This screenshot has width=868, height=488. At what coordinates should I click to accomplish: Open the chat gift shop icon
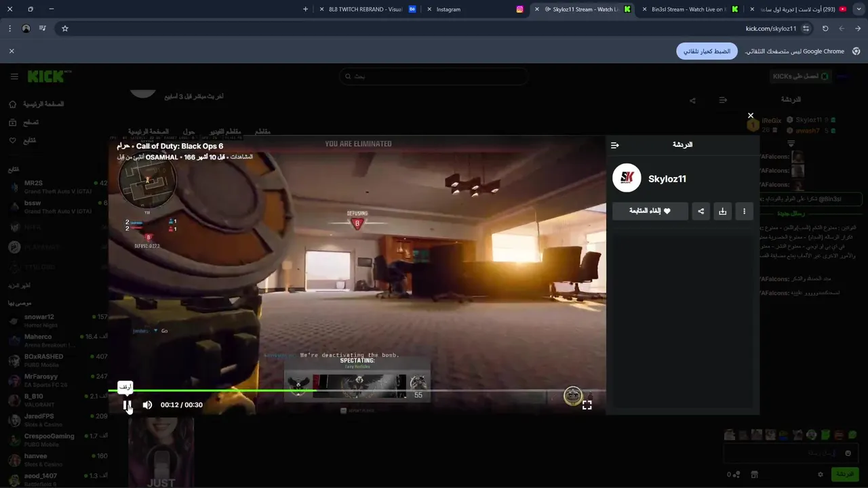[754, 474]
